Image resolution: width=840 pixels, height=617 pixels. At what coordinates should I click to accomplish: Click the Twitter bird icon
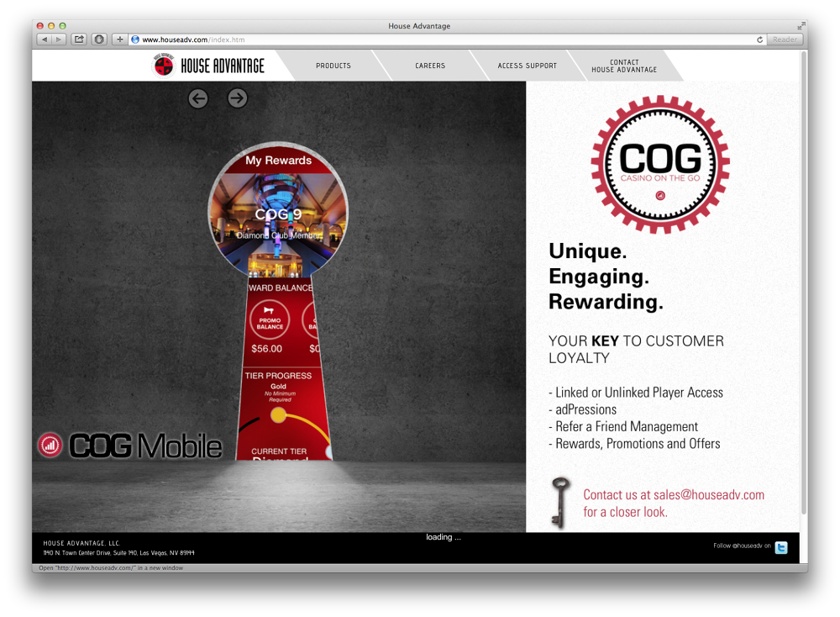pos(781,547)
